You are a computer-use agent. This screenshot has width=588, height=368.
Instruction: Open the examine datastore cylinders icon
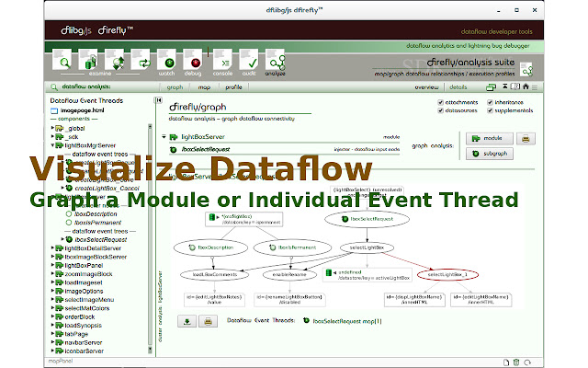pyautogui.click(x=88, y=60)
